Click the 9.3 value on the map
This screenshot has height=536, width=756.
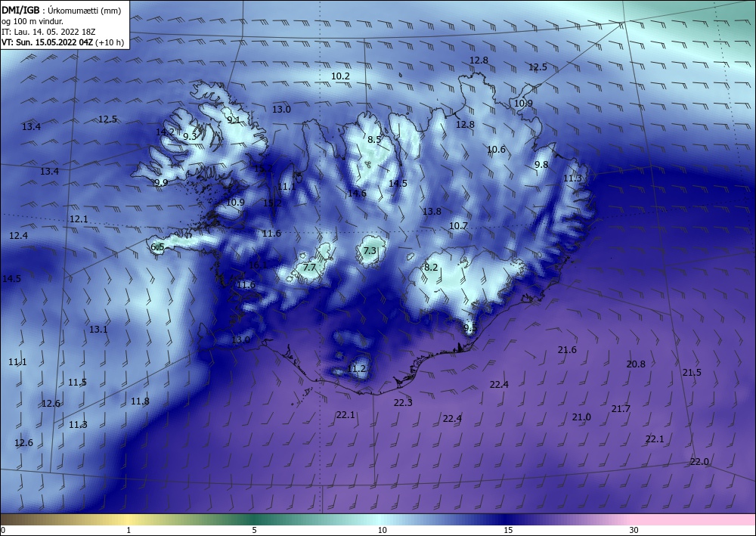(x=190, y=136)
